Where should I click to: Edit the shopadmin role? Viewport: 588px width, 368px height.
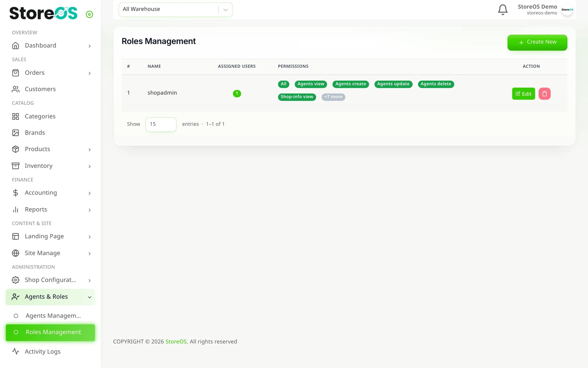(524, 94)
